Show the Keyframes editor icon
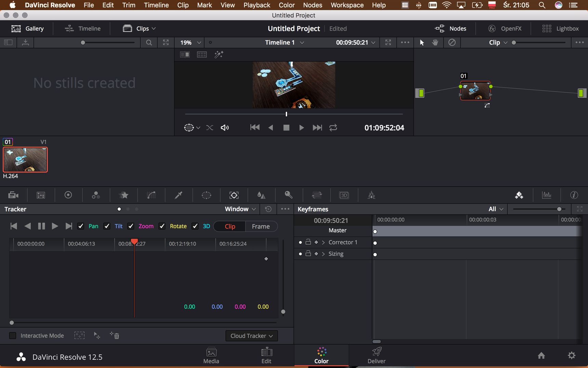Image resolution: width=588 pixels, height=368 pixels. [519, 195]
